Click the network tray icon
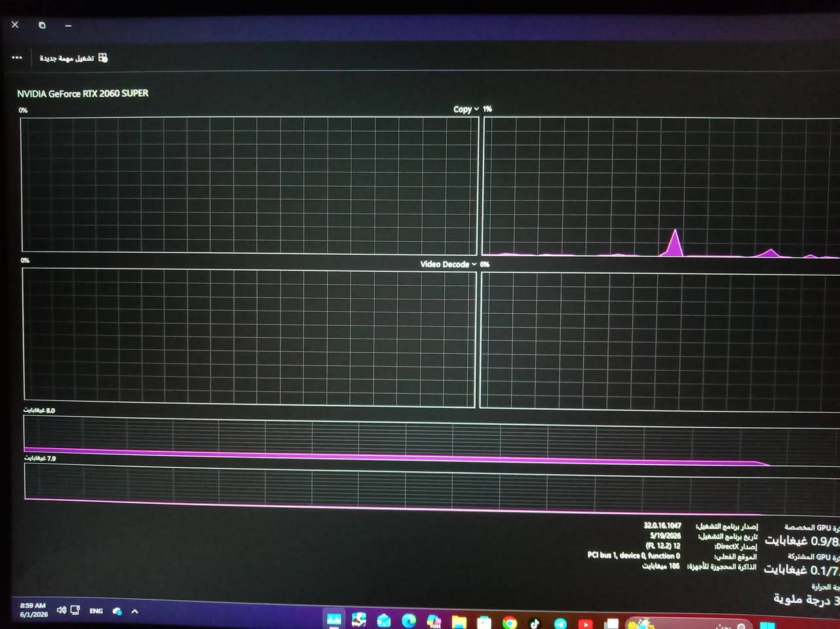The height and width of the screenshot is (629, 840). (75, 611)
